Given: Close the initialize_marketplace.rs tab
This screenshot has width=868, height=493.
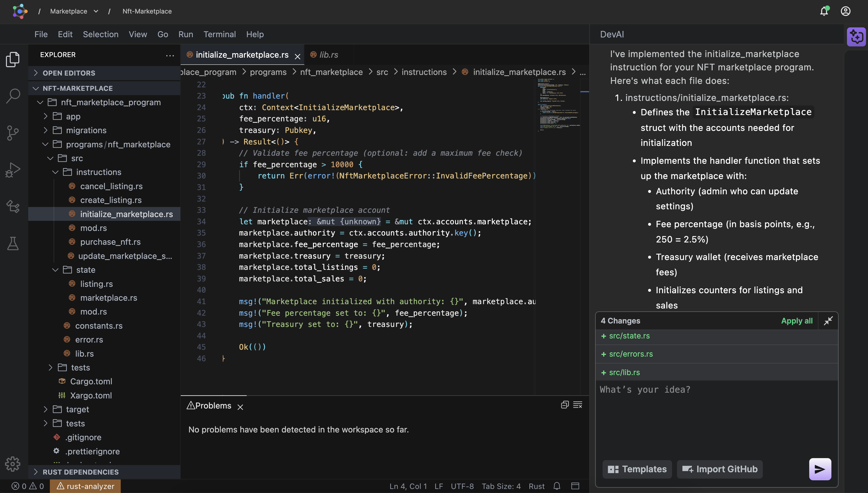Looking at the screenshot, I should (x=297, y=56).
